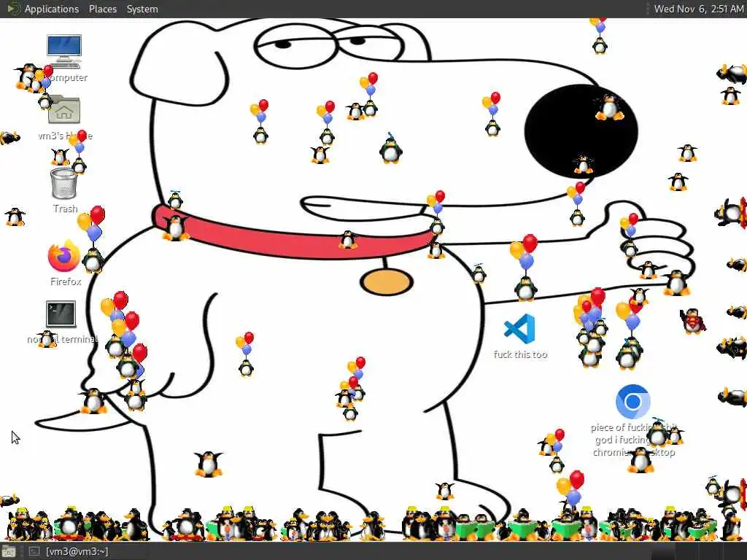The height and width of the screenshot is (560, 747).
Task: Open the VS Code 'fuck this too' icon
Action: point(519,329)
